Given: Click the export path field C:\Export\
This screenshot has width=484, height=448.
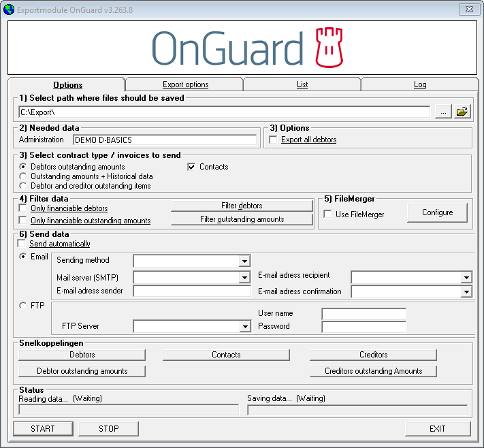Looking at the screenshot, I should coord(224,112).
